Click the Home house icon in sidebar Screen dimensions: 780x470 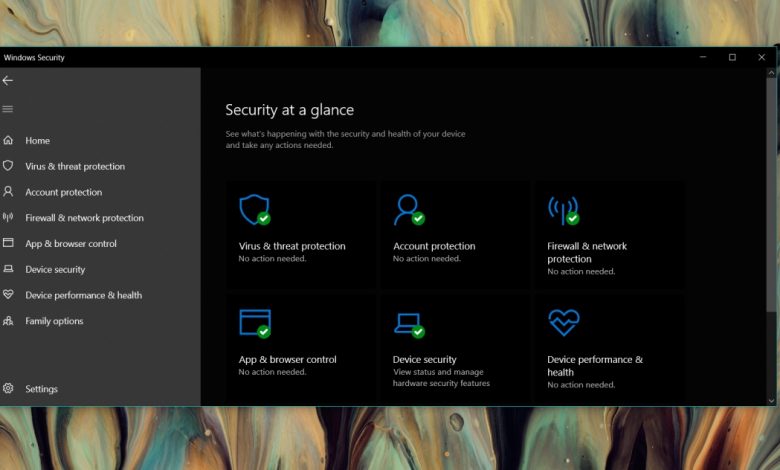pos(8,140)
